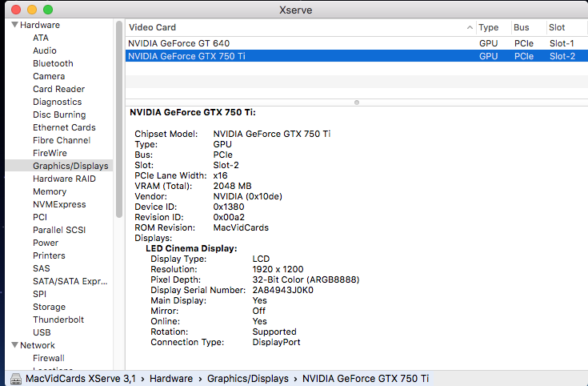Click the ROM Revision value MacVidCards
The width and height of the screenshot is (588, 386).
click(241, 227)
